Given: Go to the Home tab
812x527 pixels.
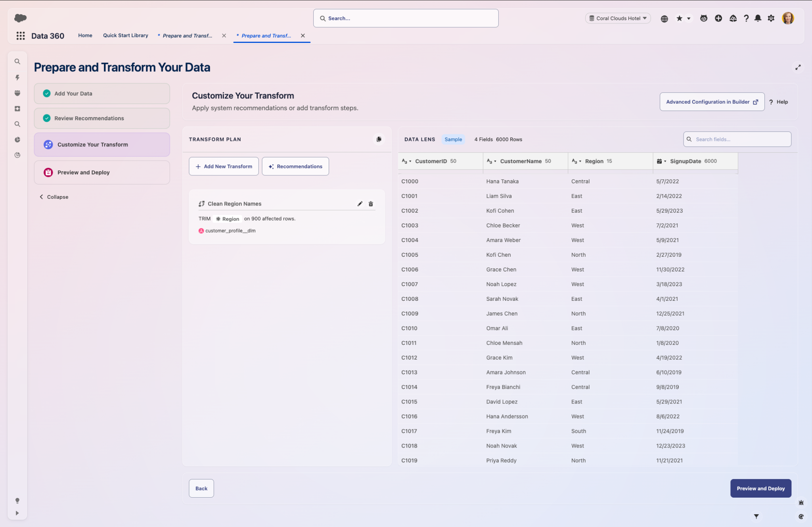Looking at the screenshot, I should coord(85,35).
